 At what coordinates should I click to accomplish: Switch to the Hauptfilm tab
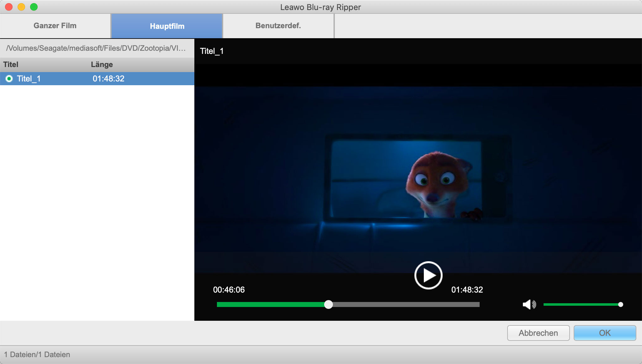[x=167, y=26]
